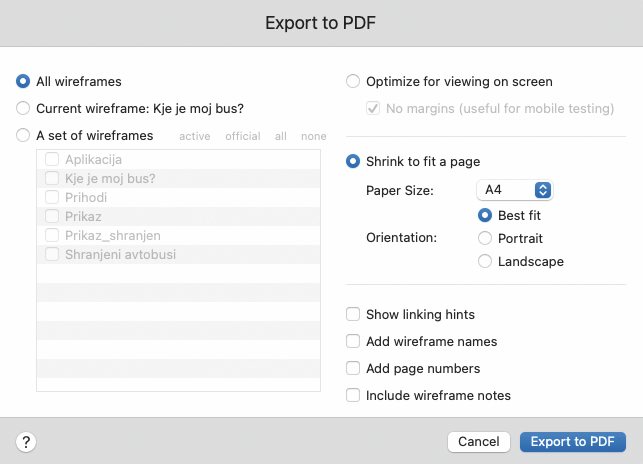
Task: Select Shrink to fit a page
Action: pos(353,161)
